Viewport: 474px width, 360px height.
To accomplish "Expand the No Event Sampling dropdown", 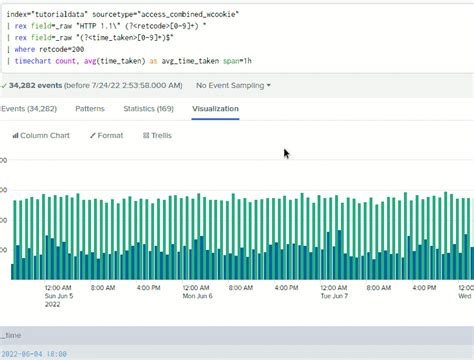I will pos(233,85).
